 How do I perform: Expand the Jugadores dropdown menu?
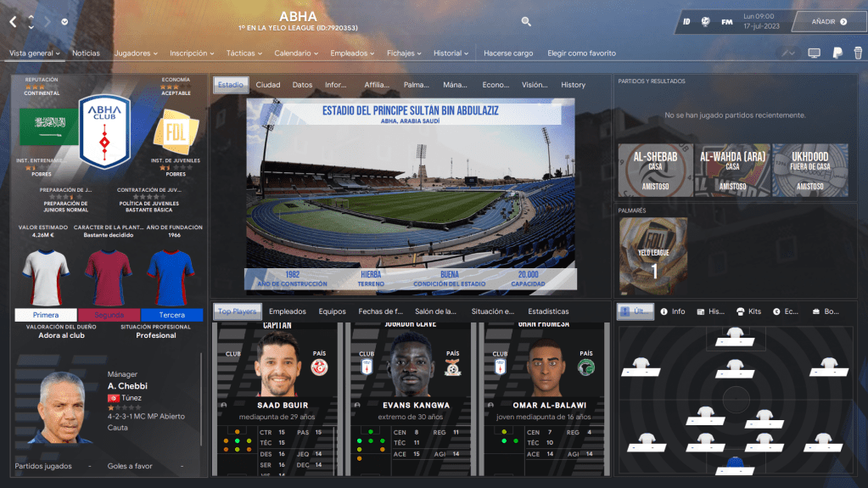pos(136,53)
